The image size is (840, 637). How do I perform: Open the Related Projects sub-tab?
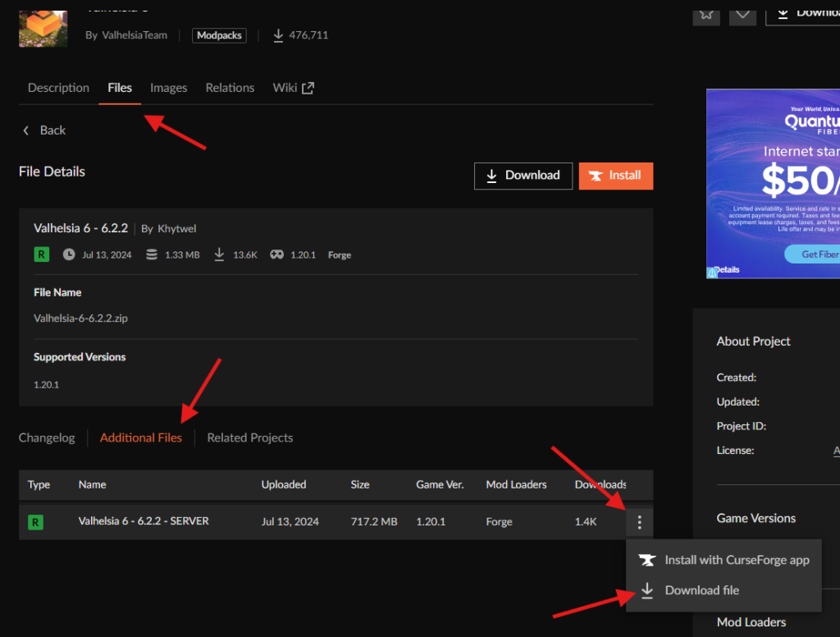click(x=250, y=438)
